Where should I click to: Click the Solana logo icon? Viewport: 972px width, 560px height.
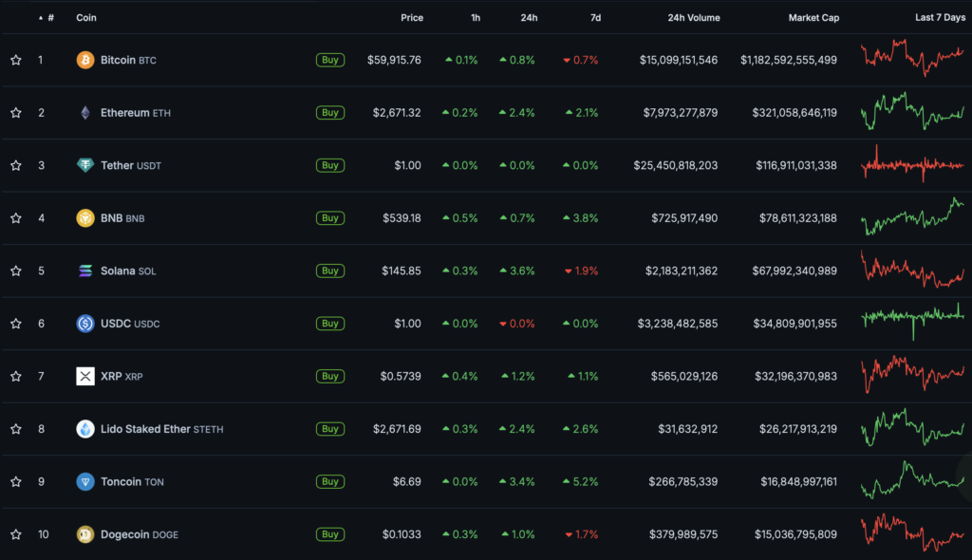85,271
